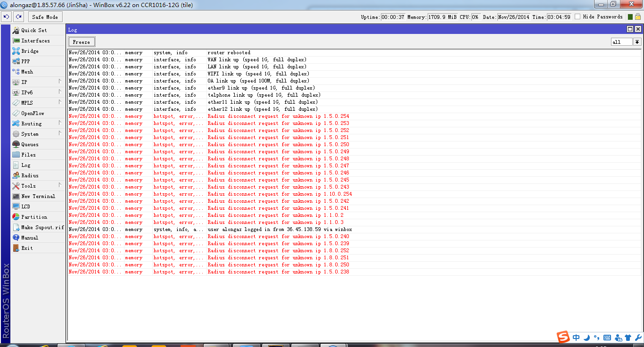Open the Sogou skin shirt icon

click(x=628, y=338)
